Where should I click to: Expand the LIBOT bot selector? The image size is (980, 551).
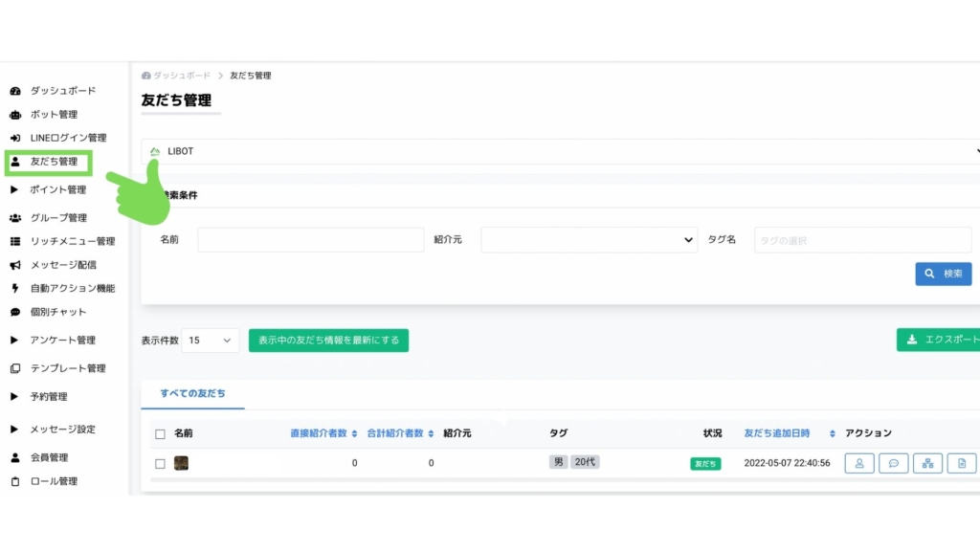pyautogui.click(x=563, y=151)
